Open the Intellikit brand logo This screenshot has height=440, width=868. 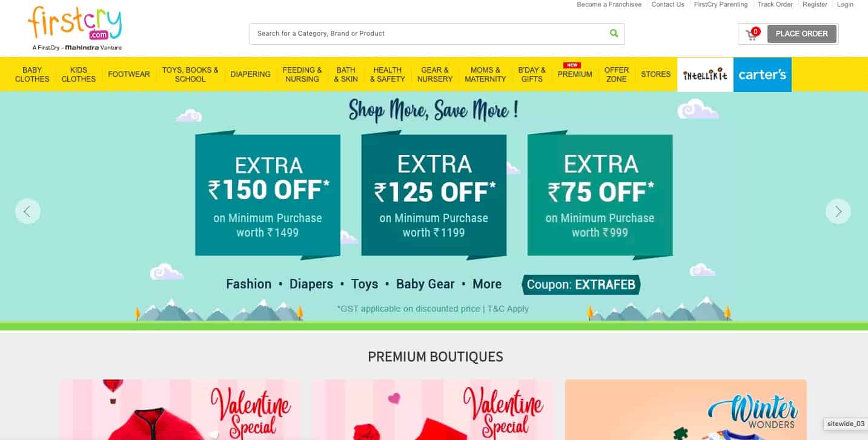pyautogui.click(x=705, y=74)
